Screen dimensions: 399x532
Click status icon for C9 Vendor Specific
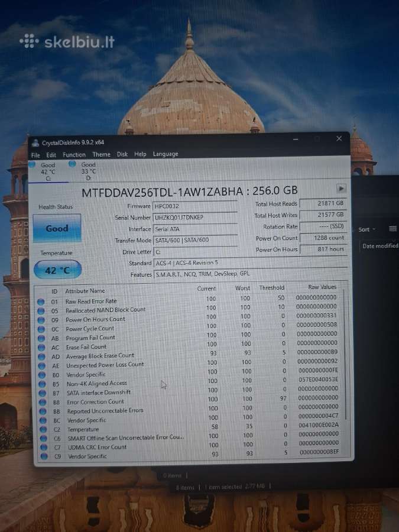pyautogui.click(x=44, y=456)
